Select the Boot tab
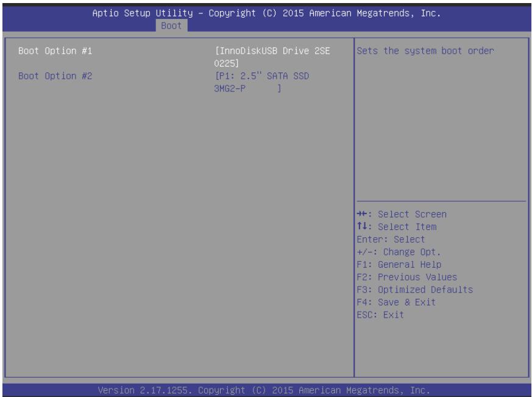This screenshot has height=397, width=532. pos(171,26)
